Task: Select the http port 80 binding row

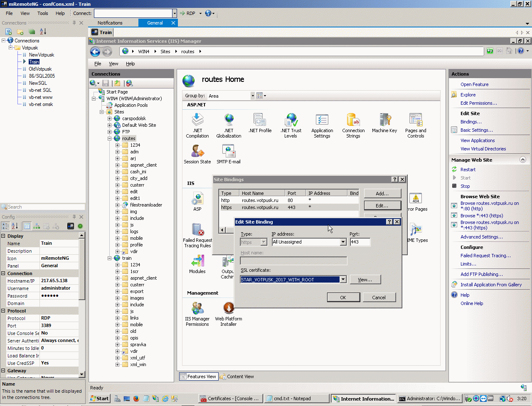Action: [x=289, y=200]
